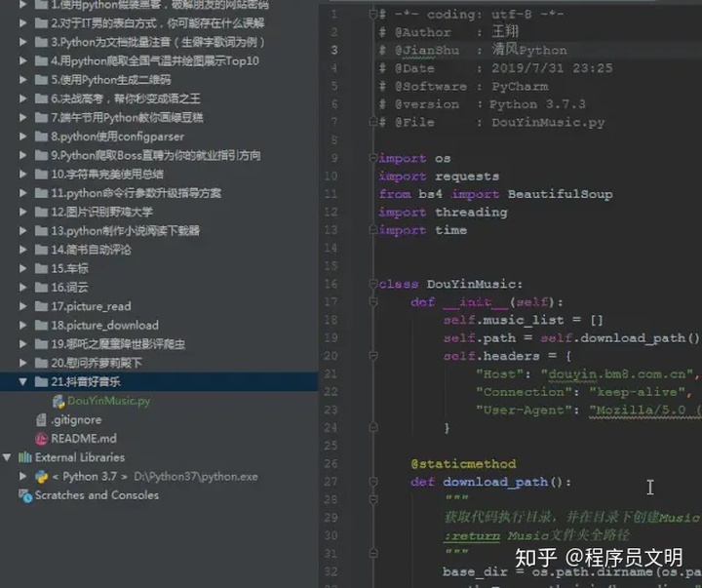Expand folder 2.对于IT男的表白方式
The image size is (702, 588).
tap(22, 22)
